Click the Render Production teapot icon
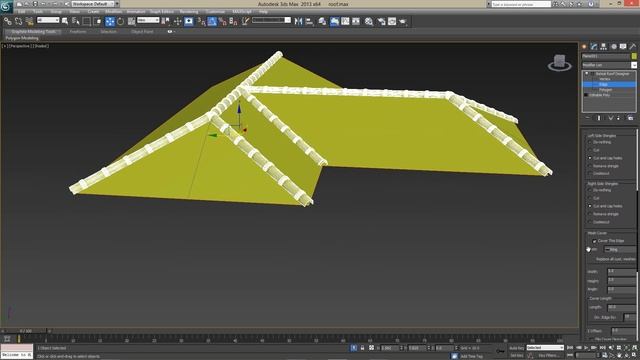The width and height of the screenshot is (640, 360). click(403, 21)
